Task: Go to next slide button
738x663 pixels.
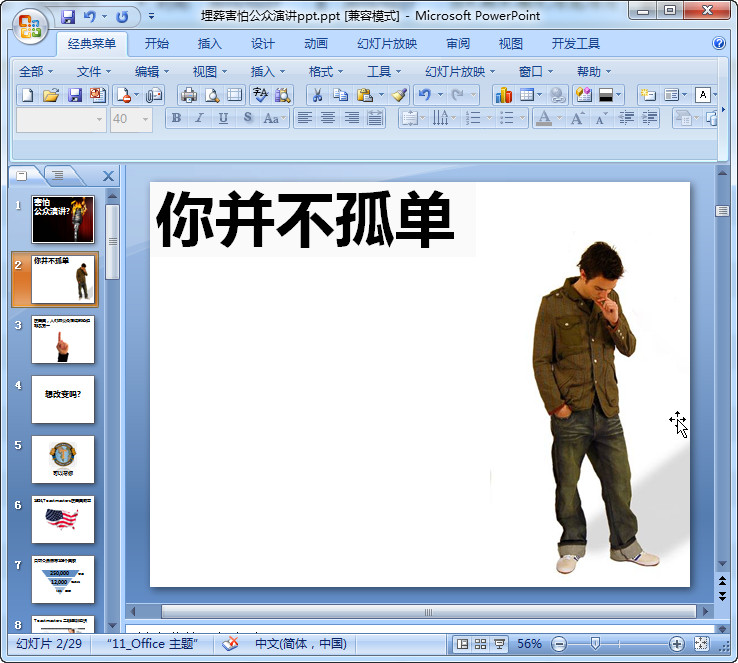Action: [x=722, y=596]
